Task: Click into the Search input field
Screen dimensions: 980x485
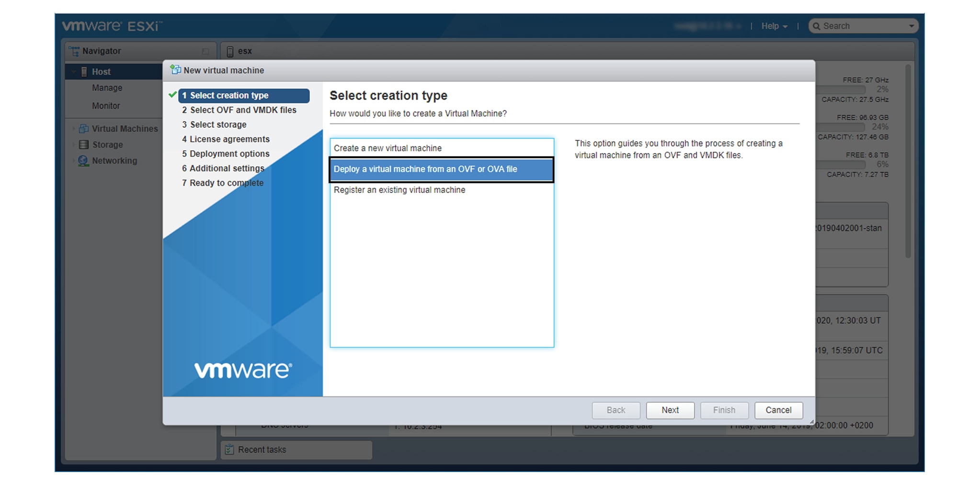Action: coord(864,26)
